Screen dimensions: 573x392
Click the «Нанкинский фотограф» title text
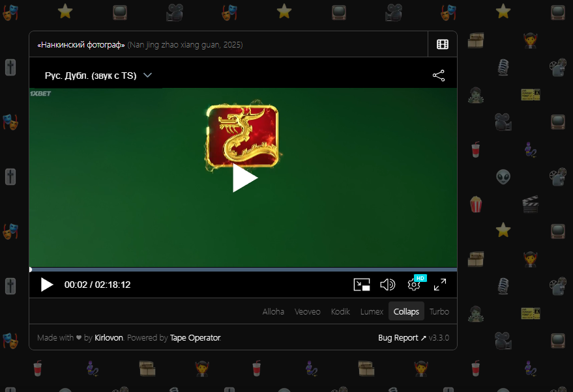81,44
